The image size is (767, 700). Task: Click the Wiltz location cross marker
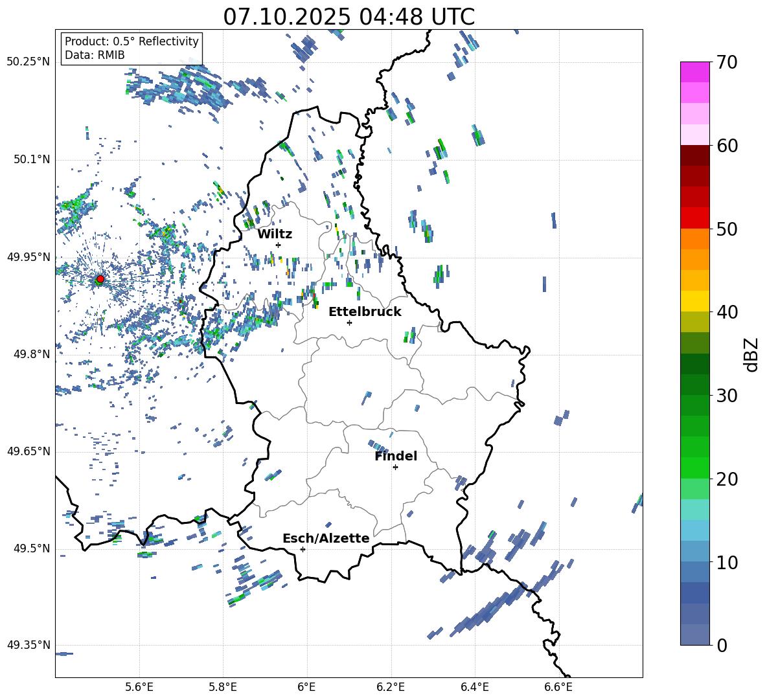click(x=279, y=245)
